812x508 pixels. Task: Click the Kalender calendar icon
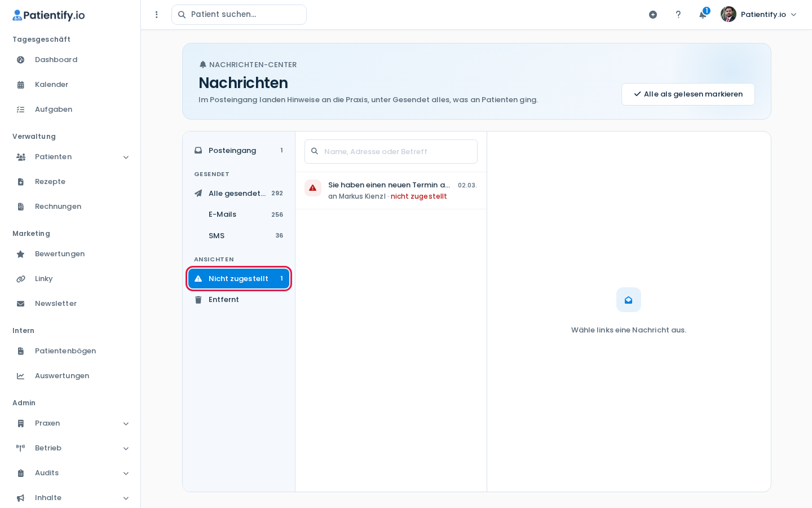click(x=21, y=85)
